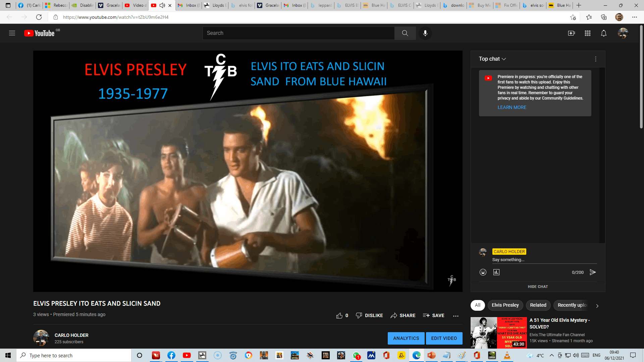Click the emoji picker in chat

click(483, 272)
